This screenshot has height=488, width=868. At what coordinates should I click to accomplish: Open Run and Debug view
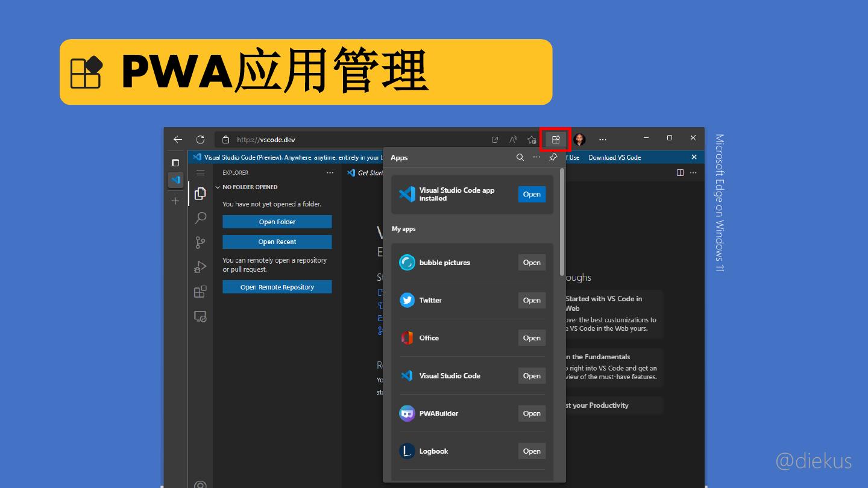[200, 267]
